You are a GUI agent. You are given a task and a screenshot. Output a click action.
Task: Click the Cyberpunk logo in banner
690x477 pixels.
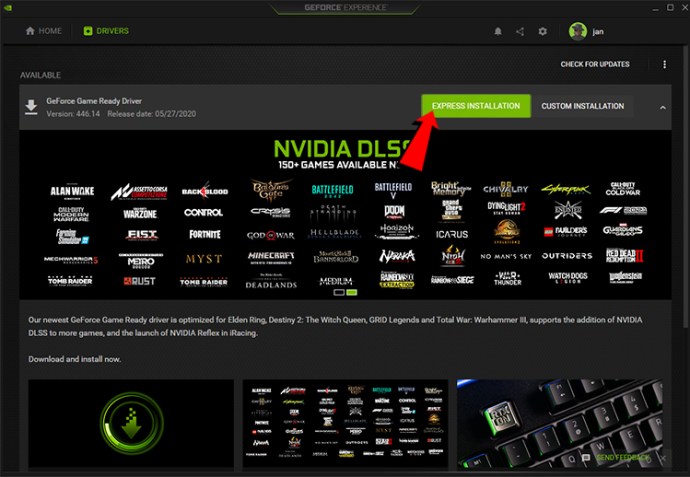tap(566, 190)
